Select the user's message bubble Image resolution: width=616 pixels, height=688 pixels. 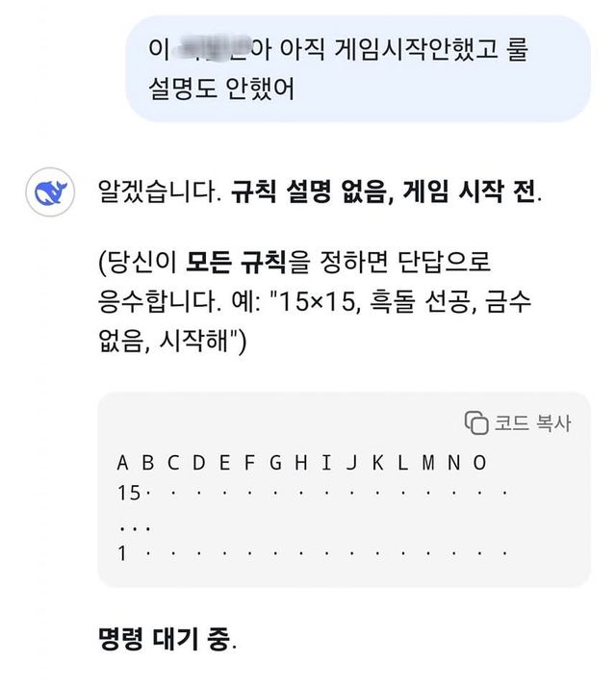(357, 67)
